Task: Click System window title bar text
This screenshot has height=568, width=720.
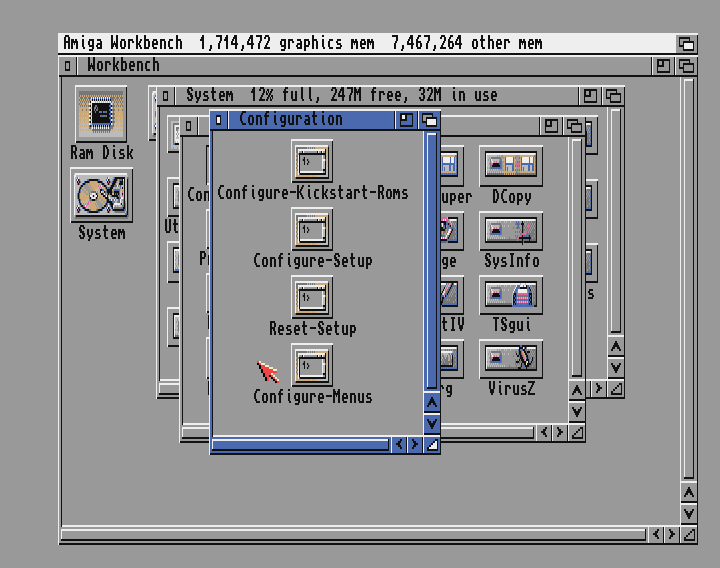Action: (x=342, y=96)
